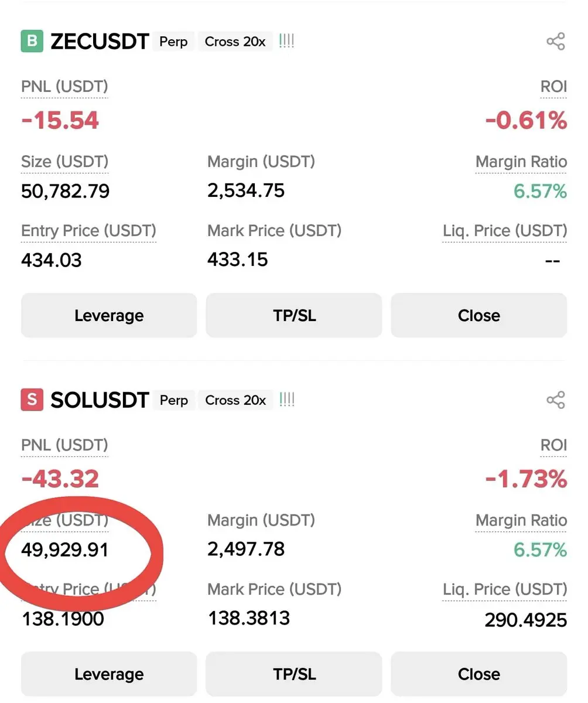
Task: Tap the SOLUSDT ROI label
Action: (x=553, y=446)
